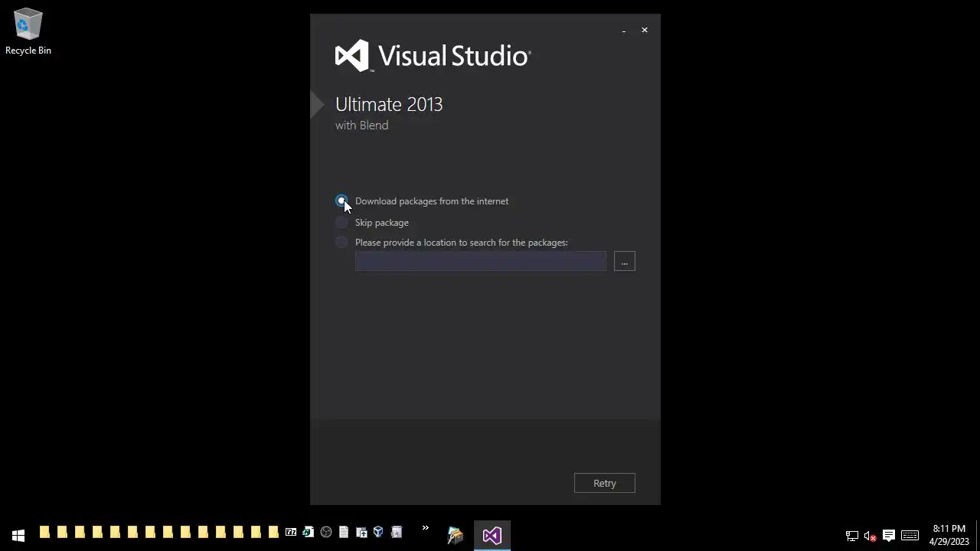Open the round OBS-style taskbar icon
The width and height of the screenshot is (980, 551).
[x=326, y=533]
